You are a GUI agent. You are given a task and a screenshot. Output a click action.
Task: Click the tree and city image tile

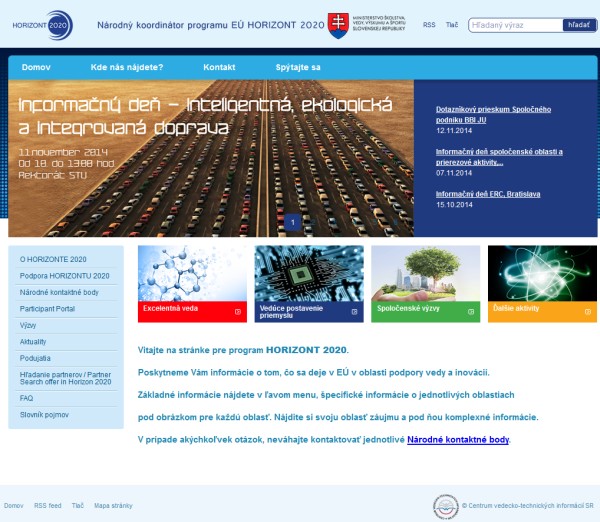pyautogui.click(x=426, y=273)
